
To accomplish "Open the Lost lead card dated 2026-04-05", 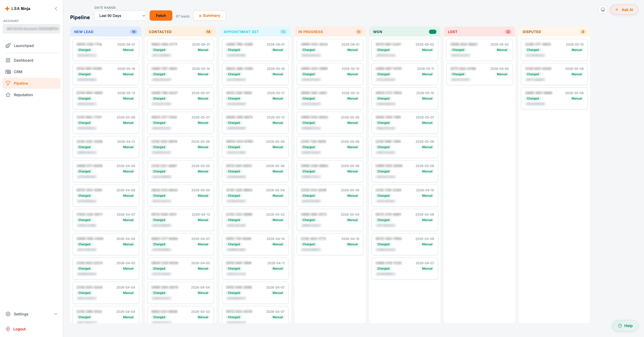I will tap(479, 74).
